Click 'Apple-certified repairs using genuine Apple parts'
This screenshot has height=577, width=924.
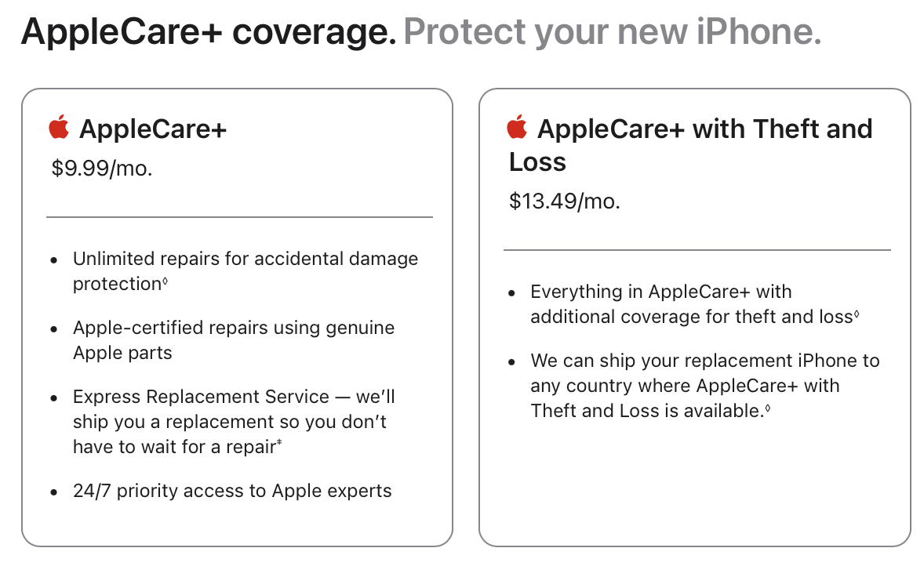tap(234, 340)
